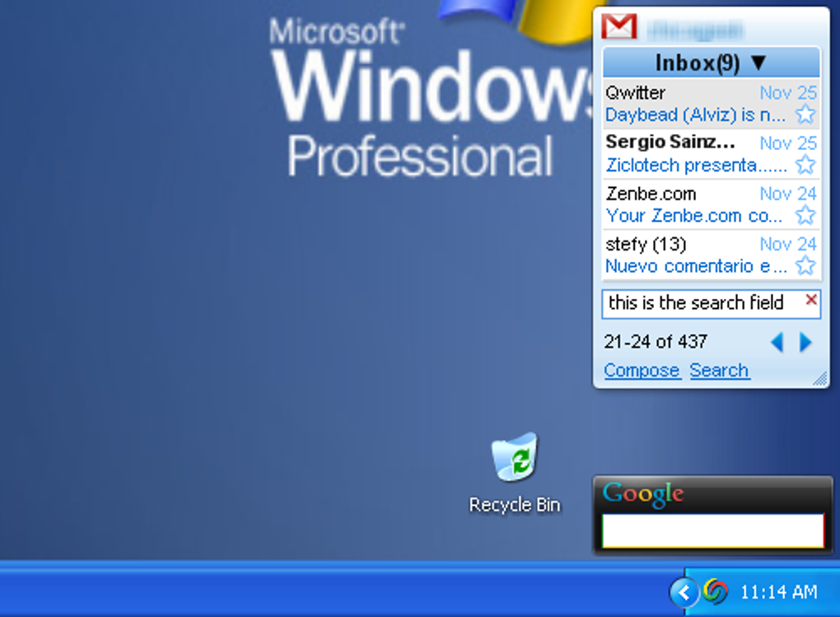
Task: Click the Compose link
Action: (x=642, y=371)
